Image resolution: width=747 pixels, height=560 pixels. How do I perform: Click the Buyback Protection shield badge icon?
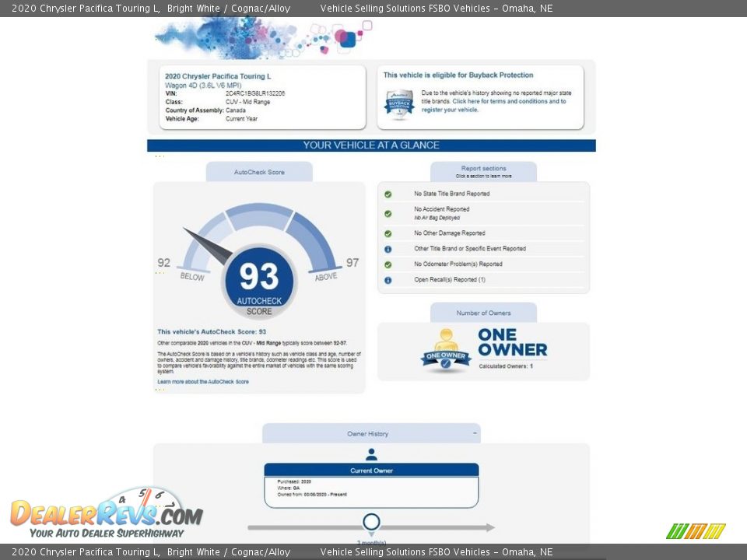click(399, 103)
